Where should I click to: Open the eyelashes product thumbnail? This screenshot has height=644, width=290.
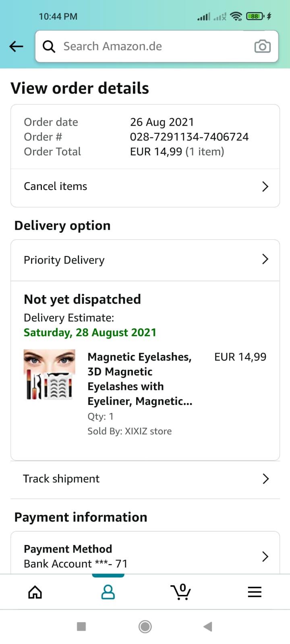click(x=50, y=375)
